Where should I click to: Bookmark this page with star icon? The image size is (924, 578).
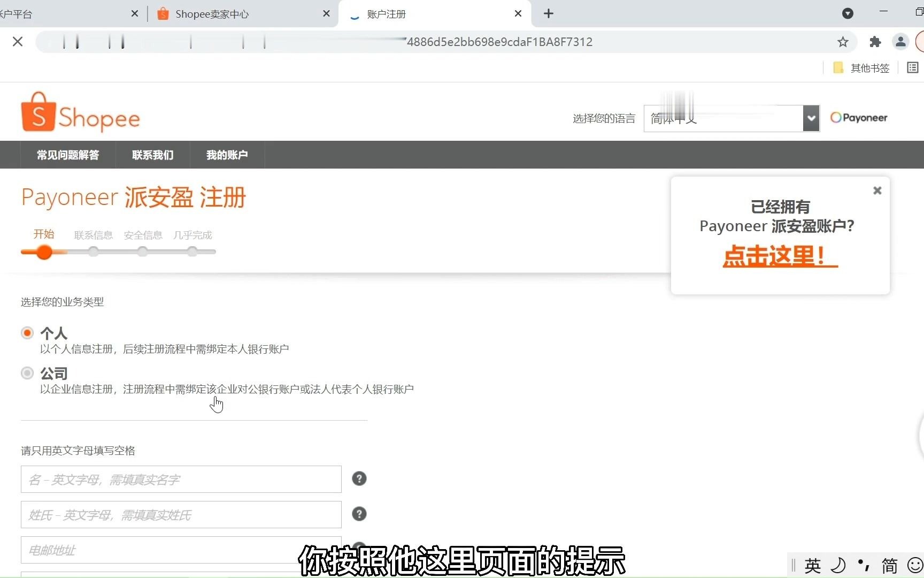tap(843, 42)
